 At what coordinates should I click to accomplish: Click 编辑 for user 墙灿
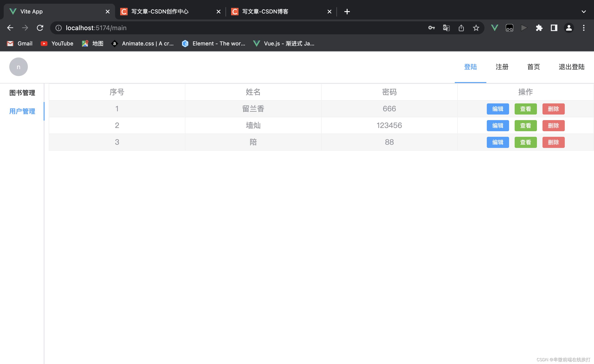coord(497,125)
